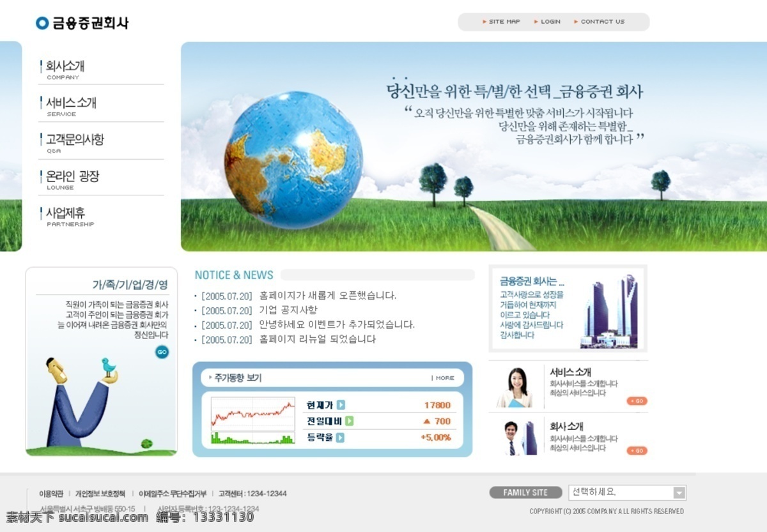This screenshot has height=532, width=767.
Task: Click the 개인정보 보호정책 footer link
Action: (x=100, y=494)
